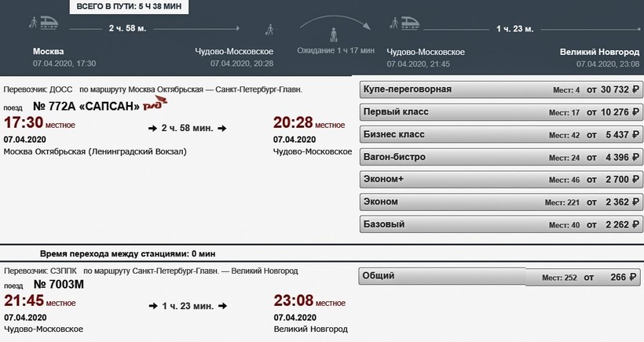The image size is (644, 342).
Task: Click 1 ч. 23 мин. duration for train 7003М
Action: (x=188, y=307)
